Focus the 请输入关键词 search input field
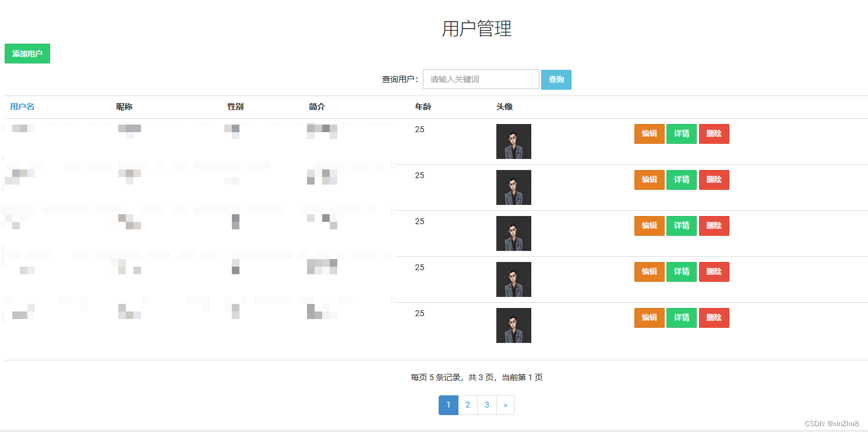Screen dimensions: 868x432 click(481, 79)
